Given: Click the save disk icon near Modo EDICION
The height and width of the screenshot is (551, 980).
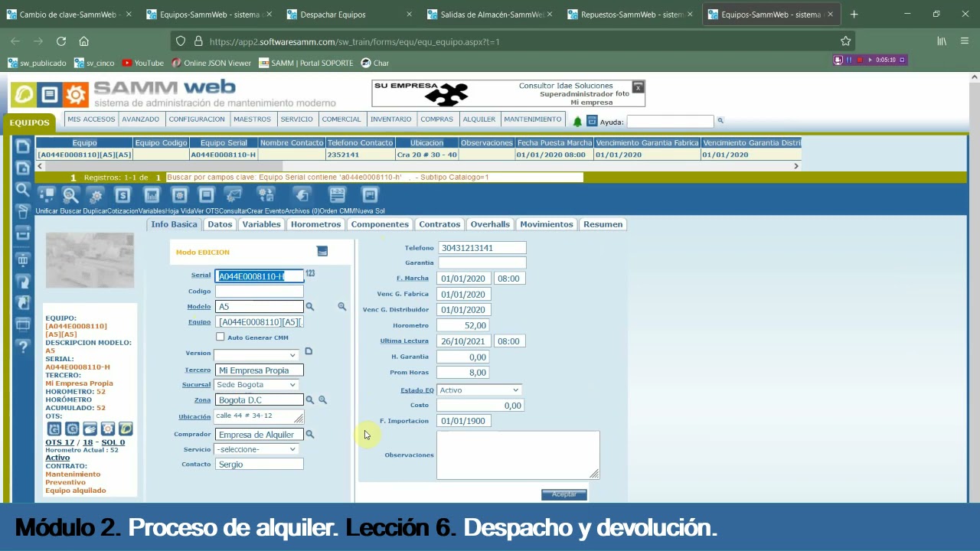Looking at the screenshot, I should coord(322,251).
